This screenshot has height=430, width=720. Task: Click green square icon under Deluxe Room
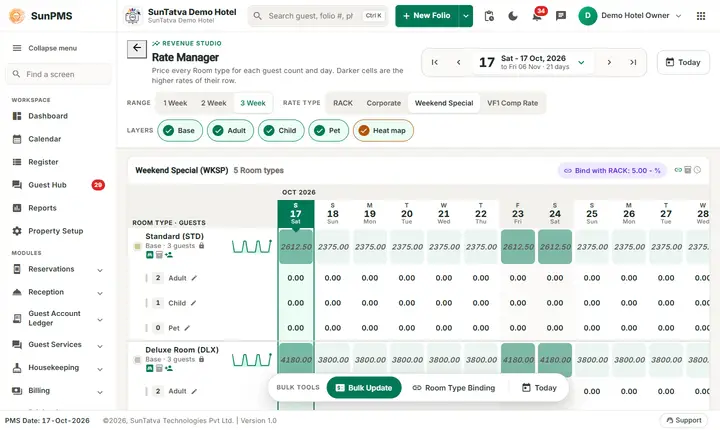click(x=149, y=368)
